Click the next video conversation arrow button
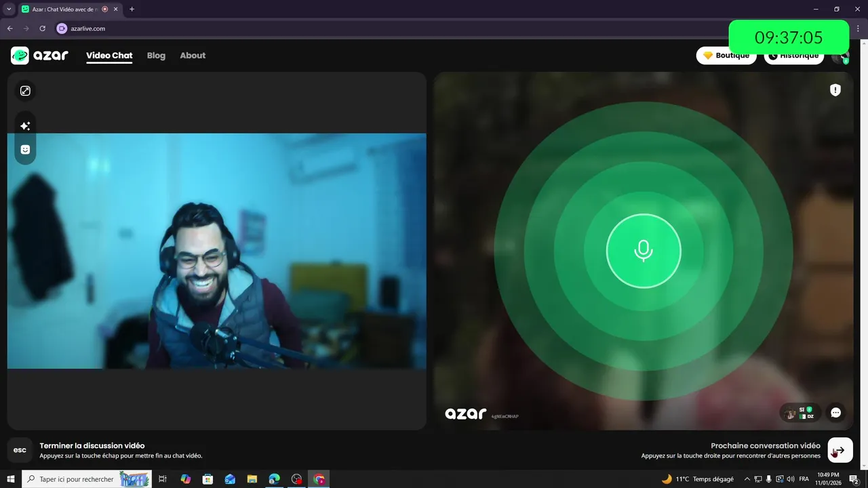The image size is (868, 488). click(840, 450)
